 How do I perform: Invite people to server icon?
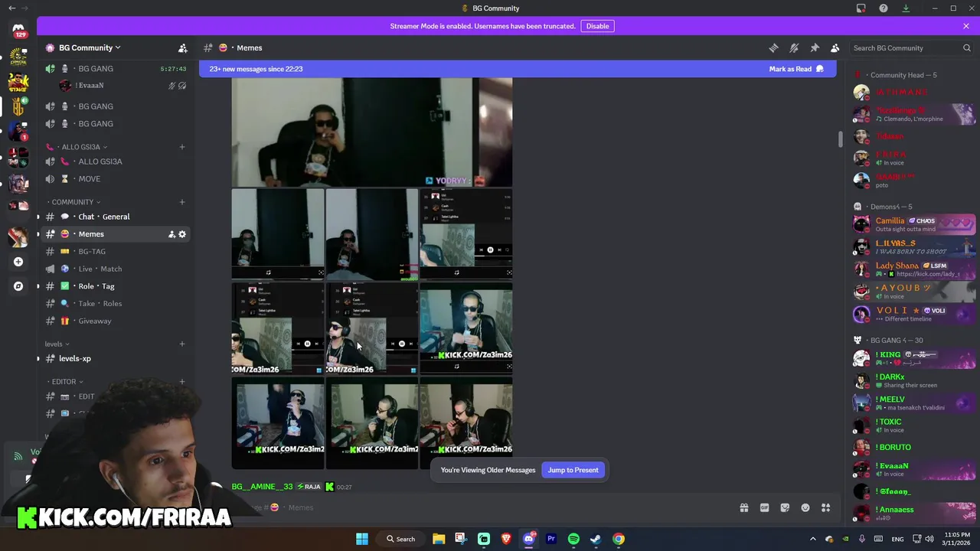182,47
